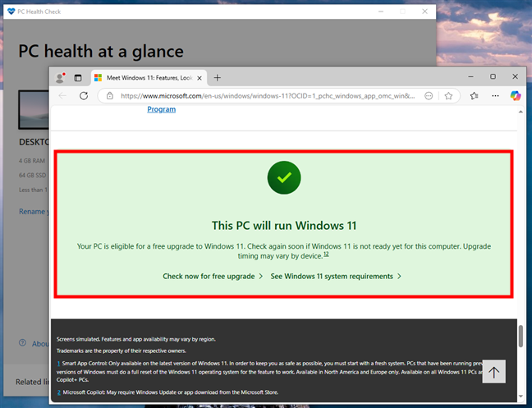Maximize the Edge browser window
The width and height of the screenshot is (532, 408).
493,76
